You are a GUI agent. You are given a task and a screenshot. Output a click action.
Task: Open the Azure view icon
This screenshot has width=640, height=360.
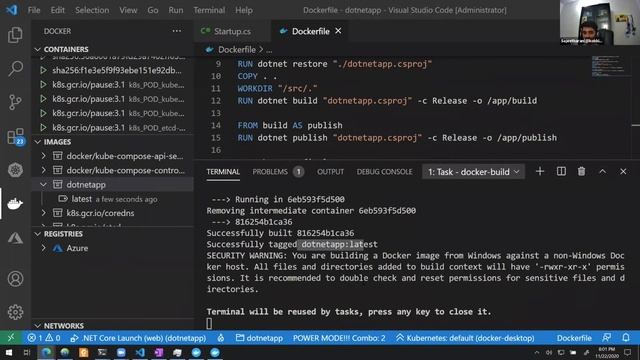pyautogui.click(x=15, y=238)
